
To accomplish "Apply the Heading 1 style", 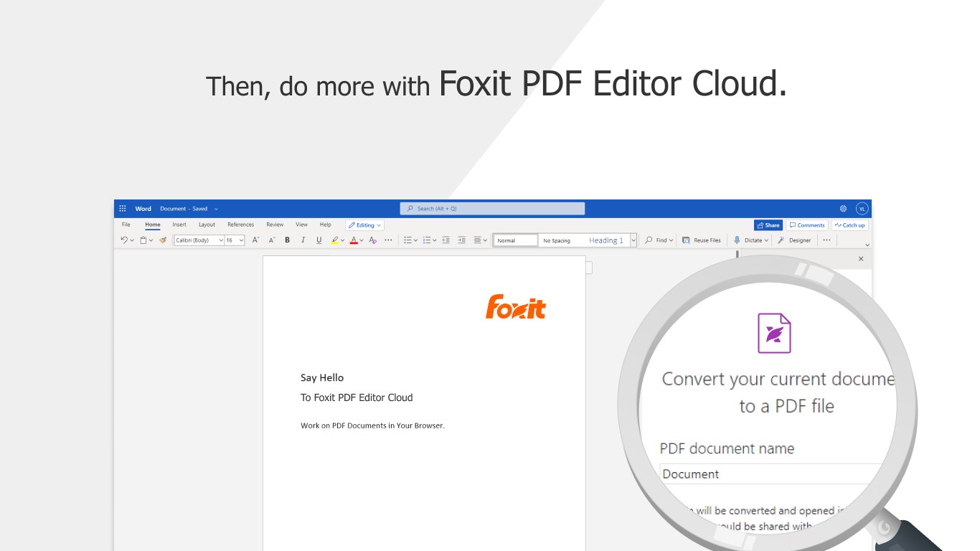I will [606, 240].
